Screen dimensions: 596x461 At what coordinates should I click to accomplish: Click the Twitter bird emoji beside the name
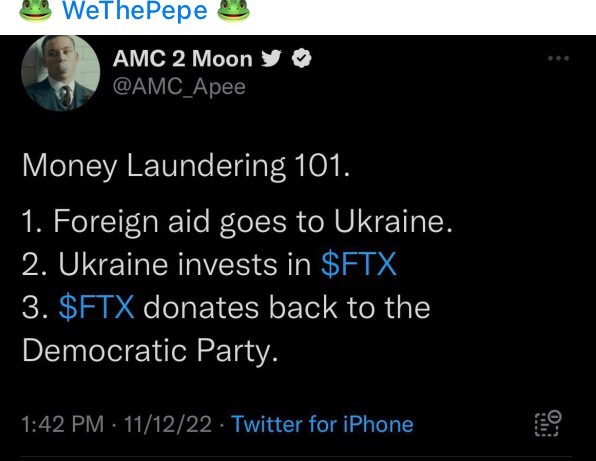pyautogui.click(x=271, y=58)
